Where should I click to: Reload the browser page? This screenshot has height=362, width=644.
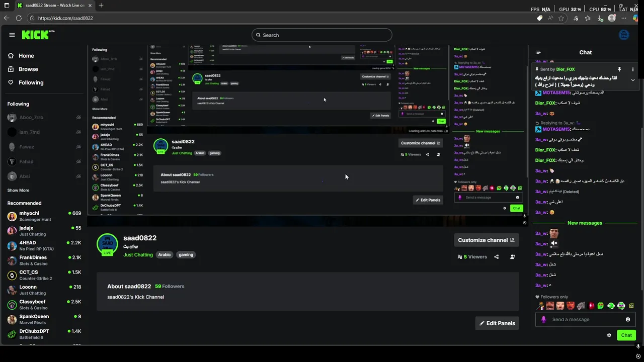(19, 18)
